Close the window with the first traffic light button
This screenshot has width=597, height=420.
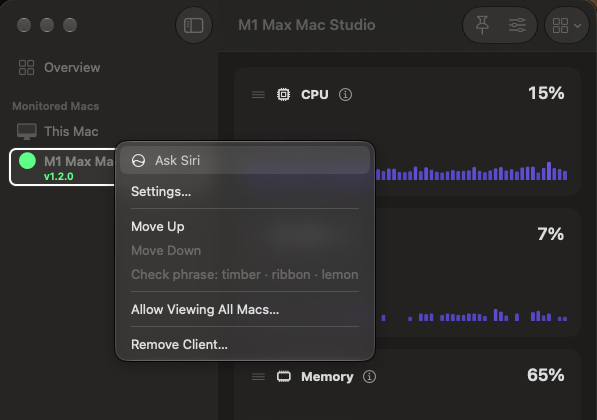coord(24,25)
